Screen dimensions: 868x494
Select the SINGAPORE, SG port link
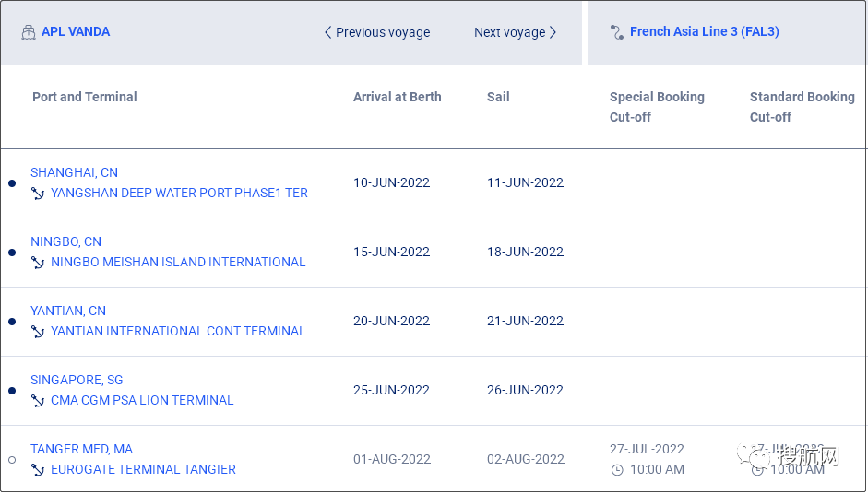[77, 380]
